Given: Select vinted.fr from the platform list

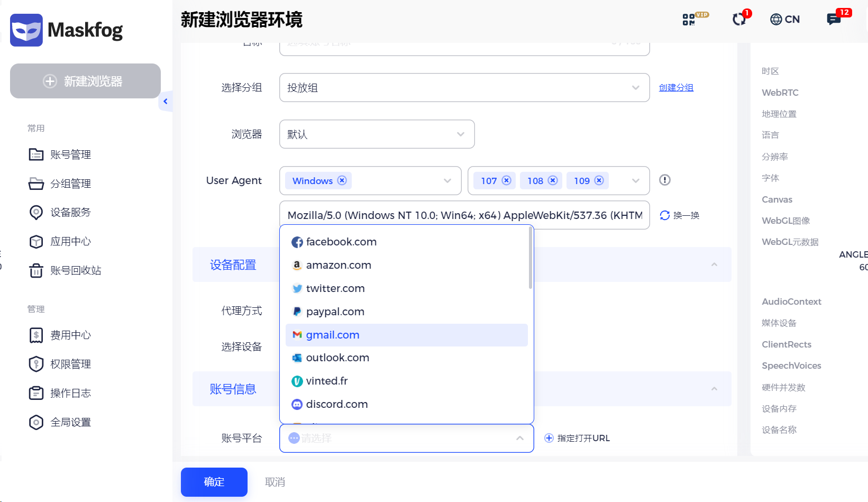Looking at the screenshot, I should [407, 381].
